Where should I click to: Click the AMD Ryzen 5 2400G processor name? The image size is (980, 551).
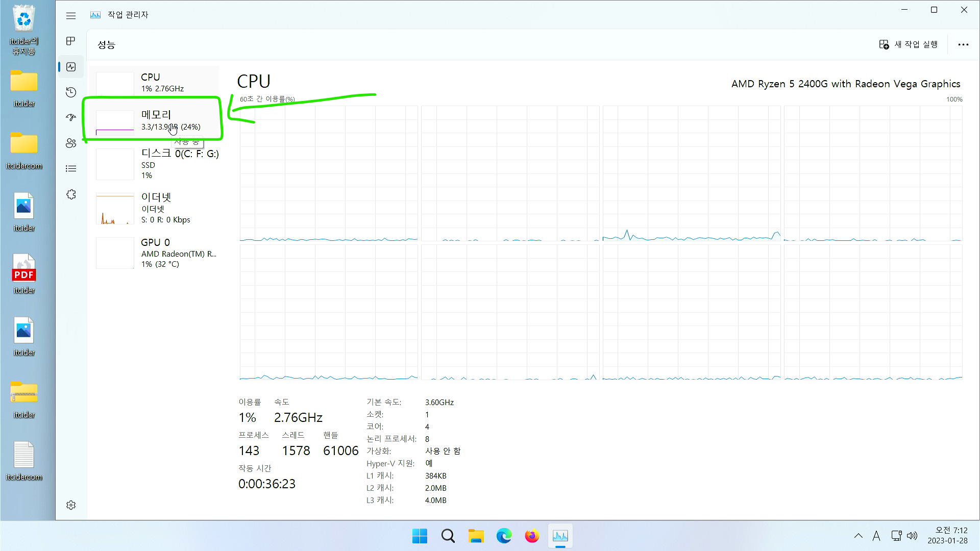tap(845, 84)
